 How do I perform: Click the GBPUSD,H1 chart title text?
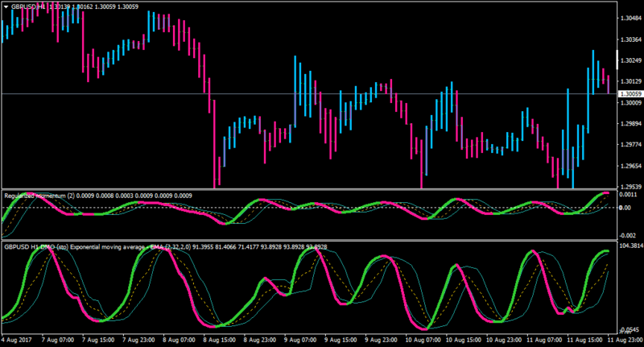(29, 7)
